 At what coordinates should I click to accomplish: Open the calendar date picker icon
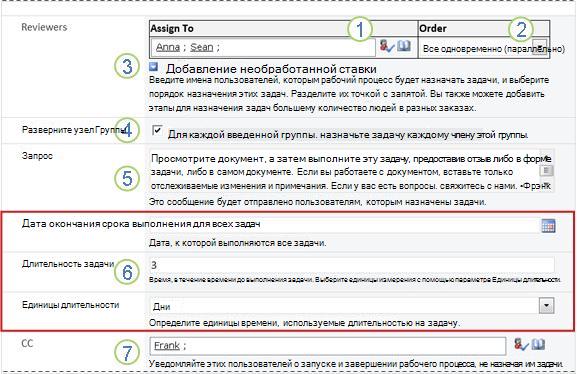(548, 226)
